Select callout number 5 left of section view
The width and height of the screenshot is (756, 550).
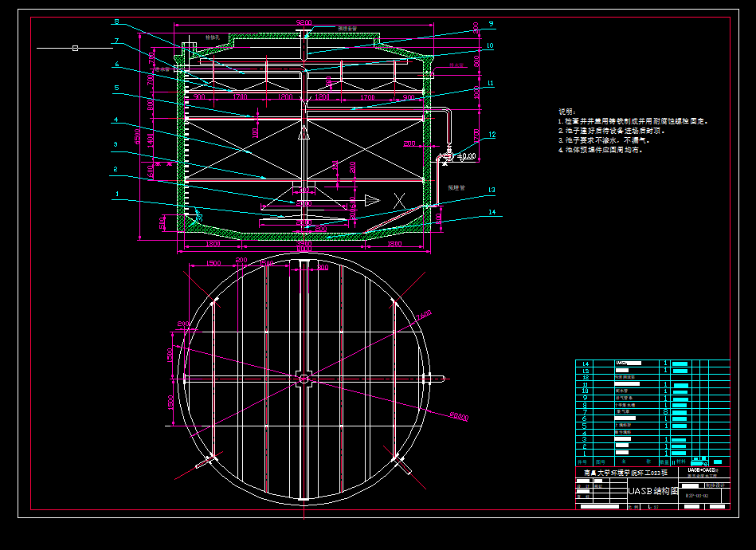pos(116,88)
